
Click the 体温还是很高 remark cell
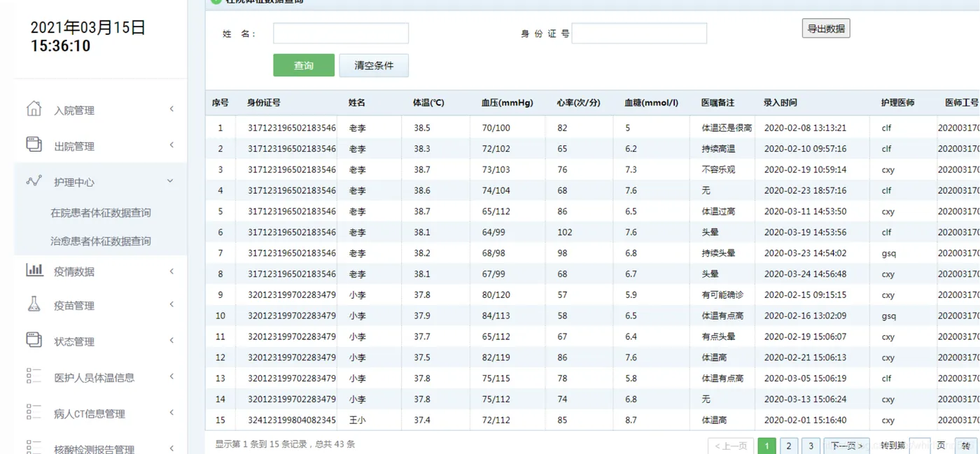pyautogui.click(x=727, y=128)
